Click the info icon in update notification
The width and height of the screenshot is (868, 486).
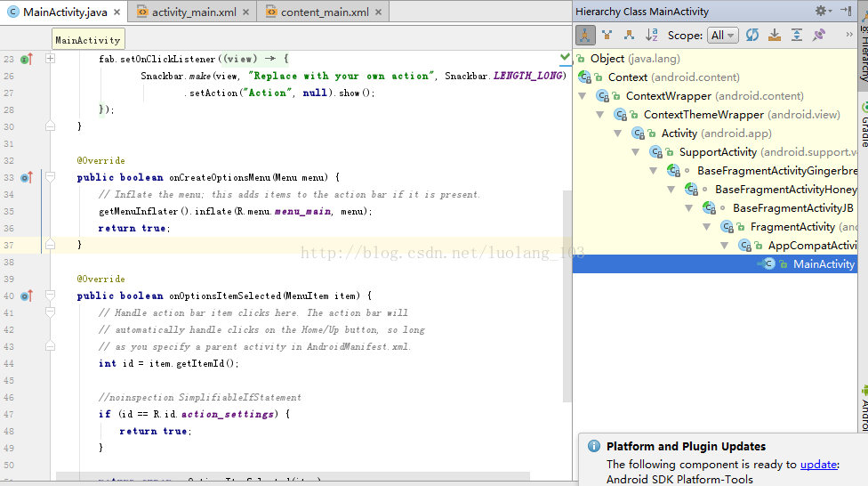tap(594, 446)
